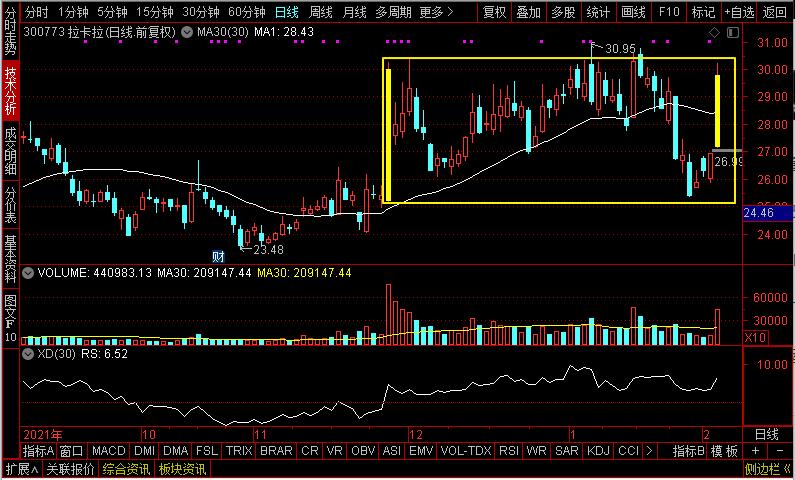Open the 多股 multi-stock view
The height and width of the screenshot is (480, 795).
563,12
